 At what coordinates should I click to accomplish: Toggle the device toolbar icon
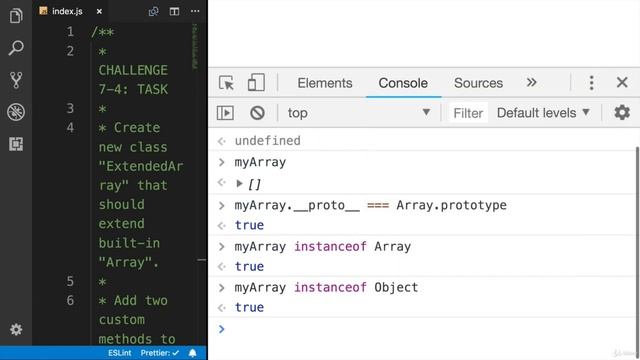point(256,82)
